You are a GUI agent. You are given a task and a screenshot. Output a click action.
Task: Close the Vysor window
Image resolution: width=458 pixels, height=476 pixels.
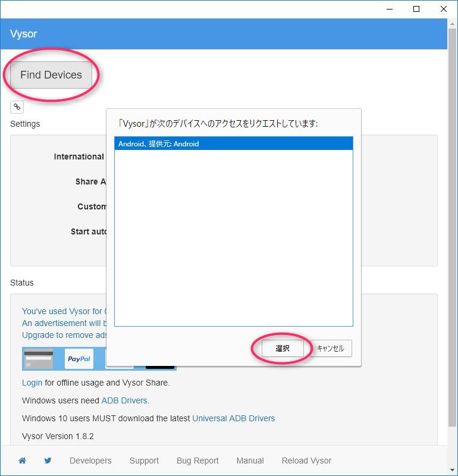point(444,9)
